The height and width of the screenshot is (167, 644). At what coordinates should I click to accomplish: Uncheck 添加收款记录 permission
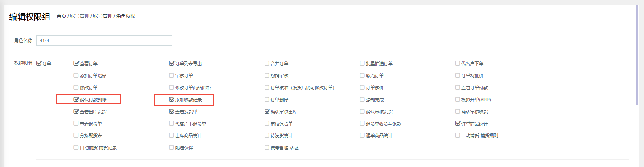tap(171, 100)
